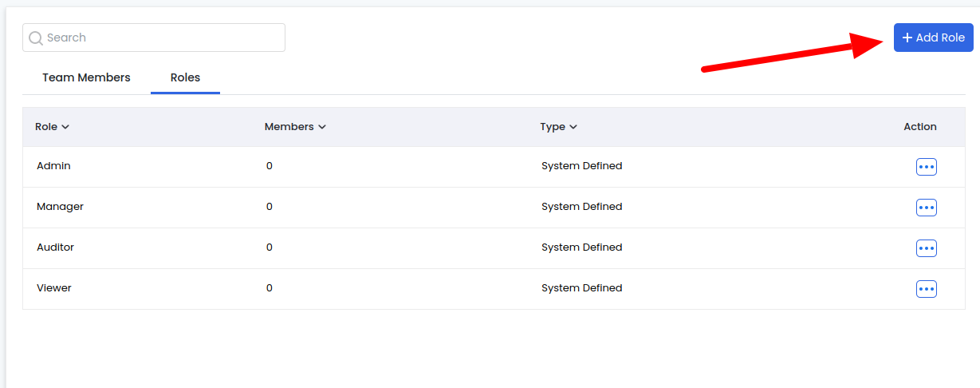Click the Action column header
This screenshot has width=980, height=388.
point(919,127)
